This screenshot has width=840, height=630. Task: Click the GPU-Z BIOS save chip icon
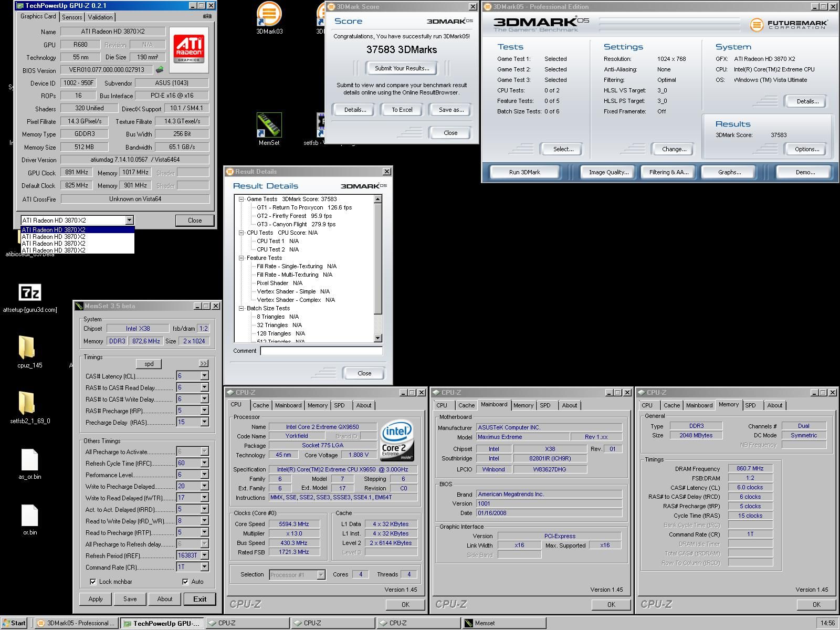(x=160, y=70)
